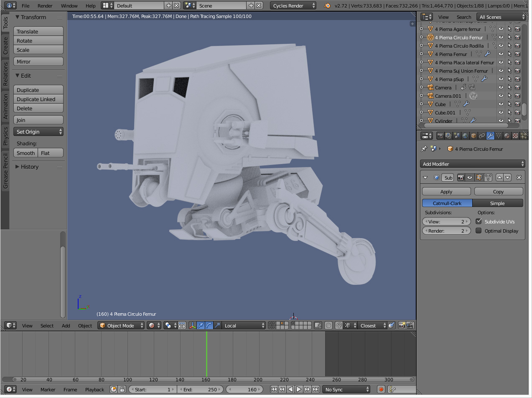Open the Add Modifier dropdown

(472, 164)
